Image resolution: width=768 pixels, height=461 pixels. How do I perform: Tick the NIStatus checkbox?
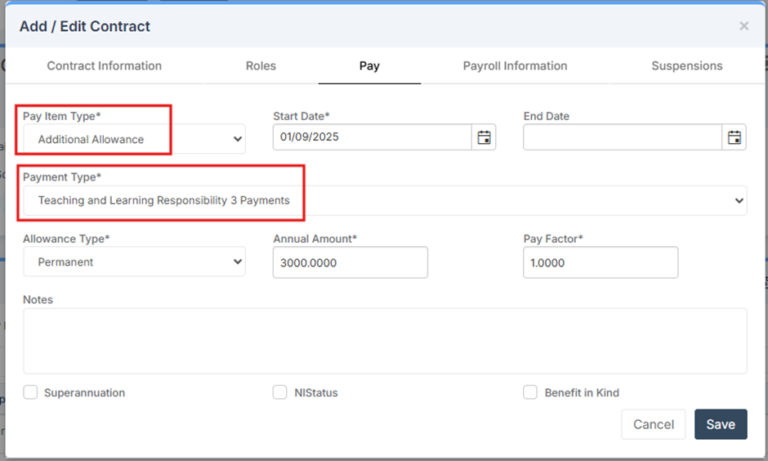(x=280, y=393)
